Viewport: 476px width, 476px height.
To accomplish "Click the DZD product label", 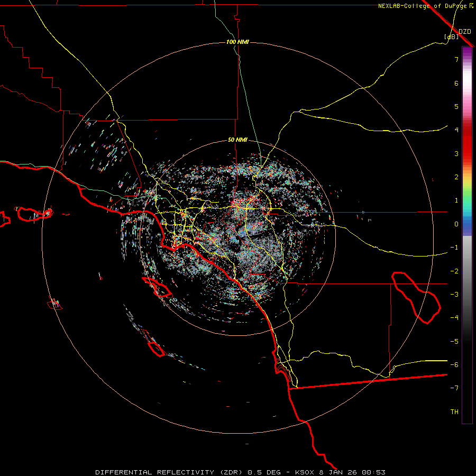I will click(465, 32).
